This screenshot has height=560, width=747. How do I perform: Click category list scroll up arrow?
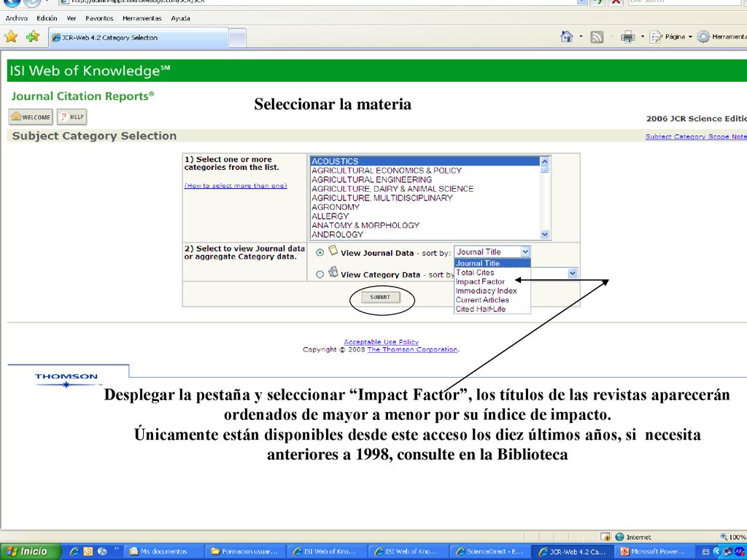click(545, 161)
